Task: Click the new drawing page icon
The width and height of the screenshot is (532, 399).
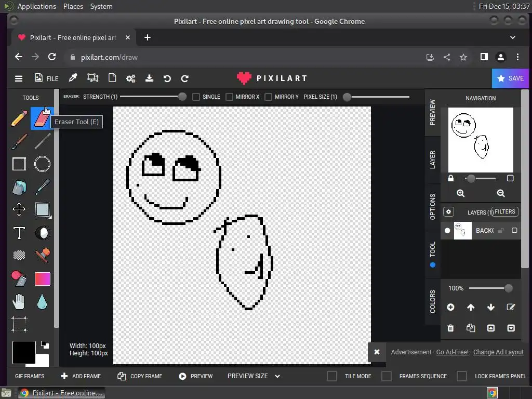Action: 112,78
